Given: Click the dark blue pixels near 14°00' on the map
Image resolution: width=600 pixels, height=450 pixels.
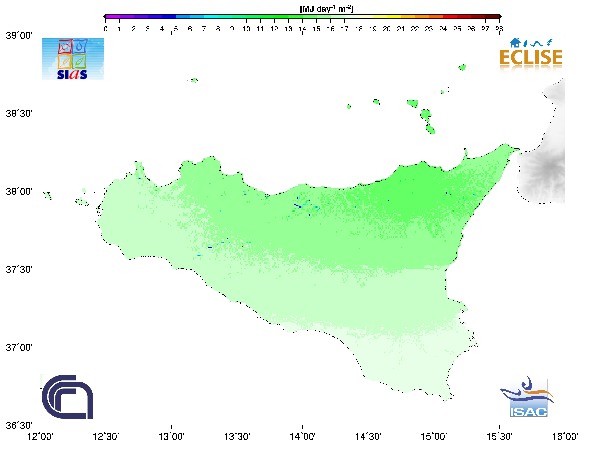Looking at the screenshot, I should pos(298,206).
